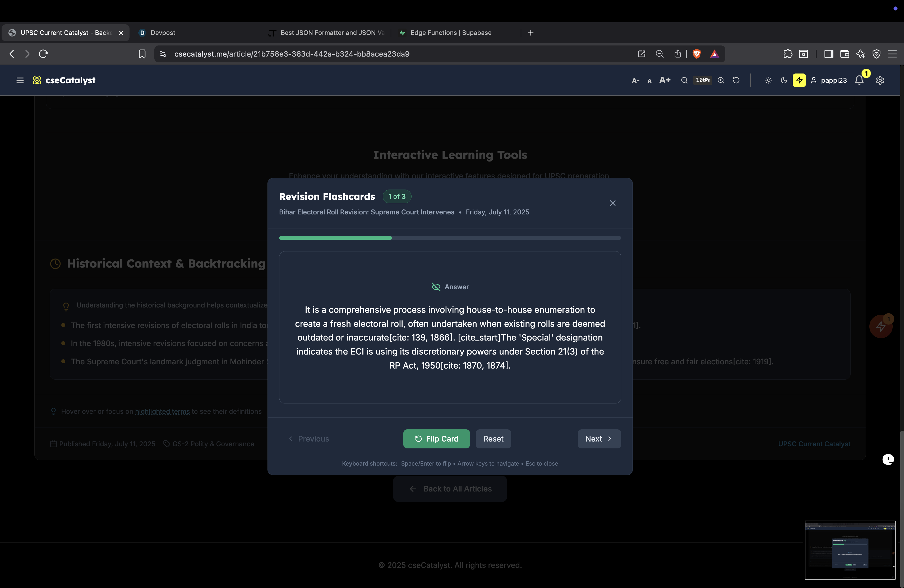
Task: Increase font size with A+
Action: coord(665,80)
